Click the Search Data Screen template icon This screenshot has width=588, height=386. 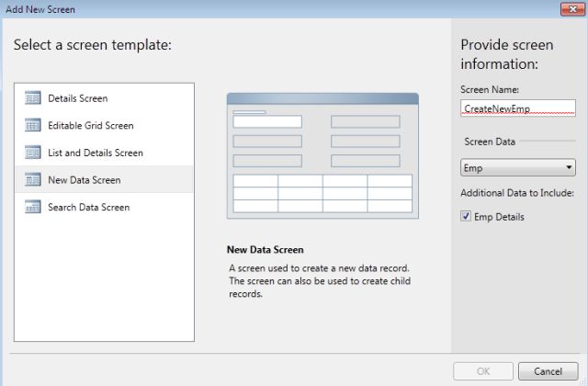[x=33, y=207]
